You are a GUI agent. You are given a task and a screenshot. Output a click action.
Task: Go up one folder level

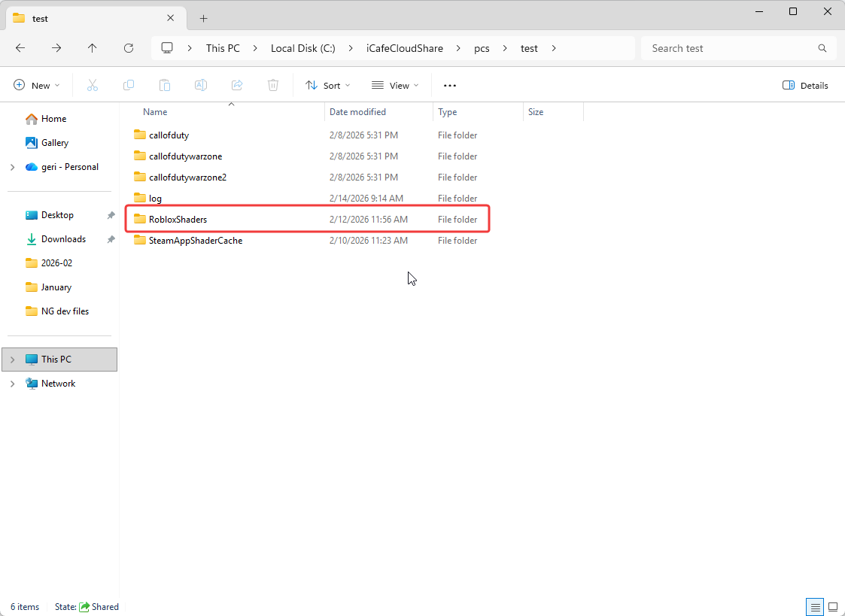(93, 48)
